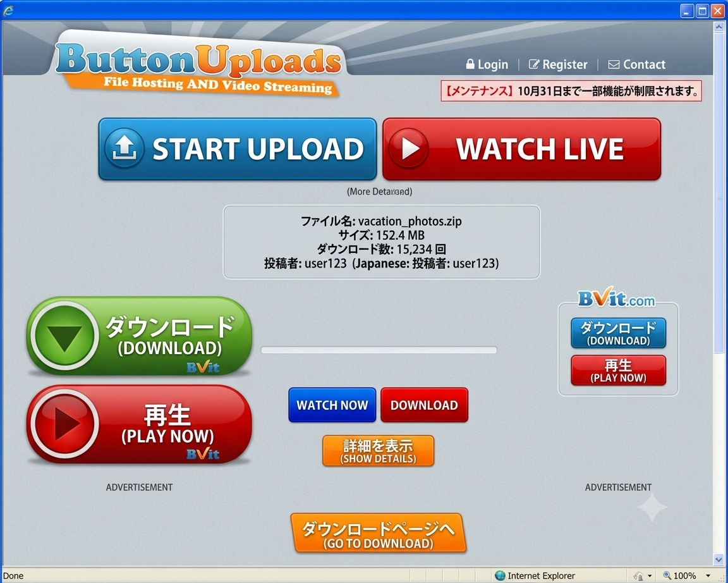
Task: Click the ADVERTISEMENT label under the big red button
Action: point(139,488)
